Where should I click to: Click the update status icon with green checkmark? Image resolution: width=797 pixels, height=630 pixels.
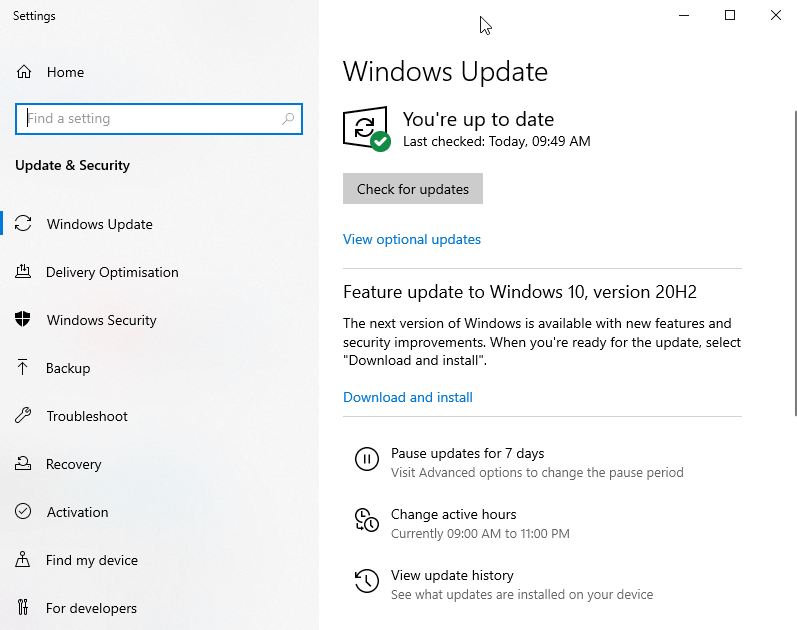[367, 129]
